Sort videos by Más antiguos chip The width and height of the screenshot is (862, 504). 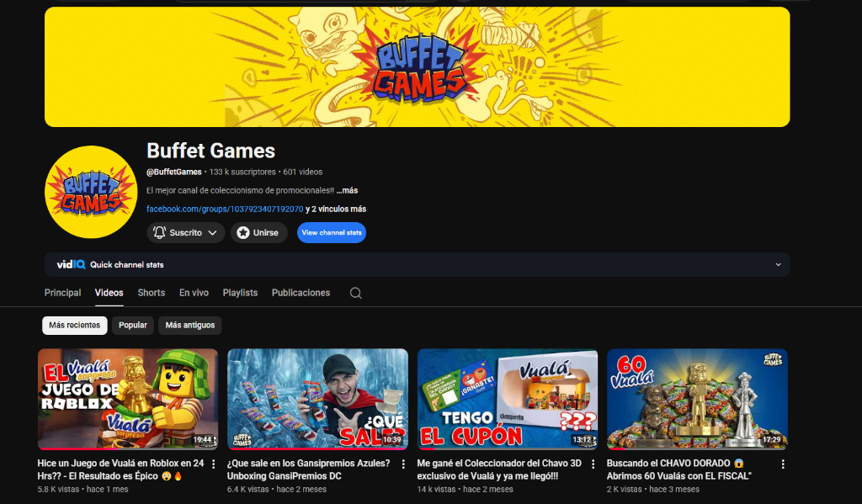(190, 326)
